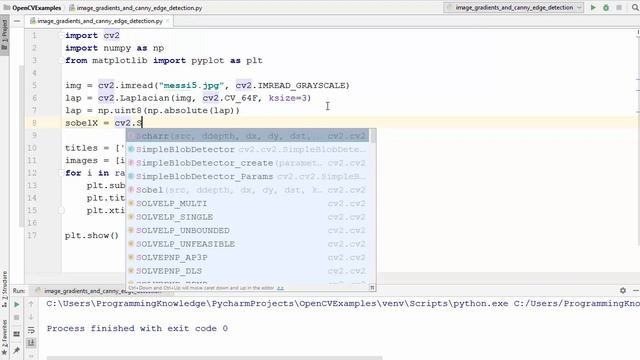Click the up arrow in the Run panel

point(31,304)
